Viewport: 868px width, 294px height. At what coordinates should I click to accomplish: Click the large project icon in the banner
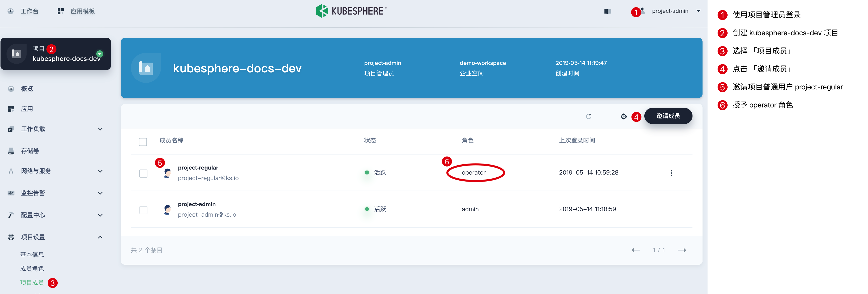pos(146,68)
